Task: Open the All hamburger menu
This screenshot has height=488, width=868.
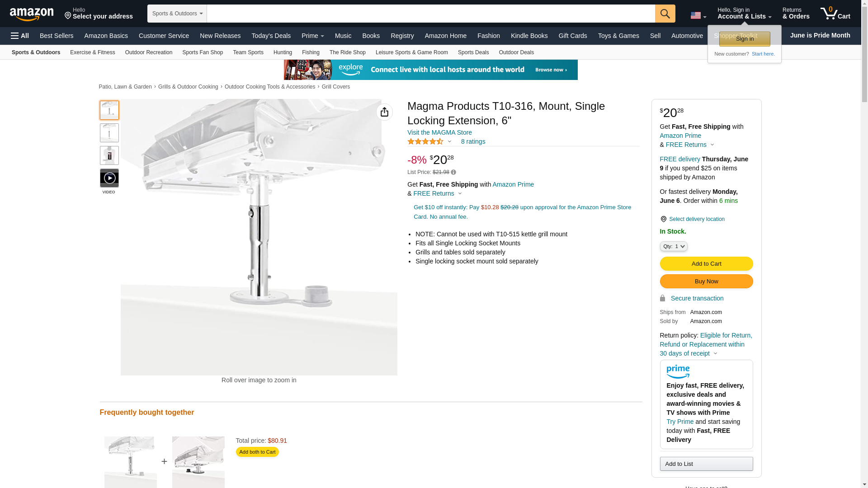Action: coord(20,36)
